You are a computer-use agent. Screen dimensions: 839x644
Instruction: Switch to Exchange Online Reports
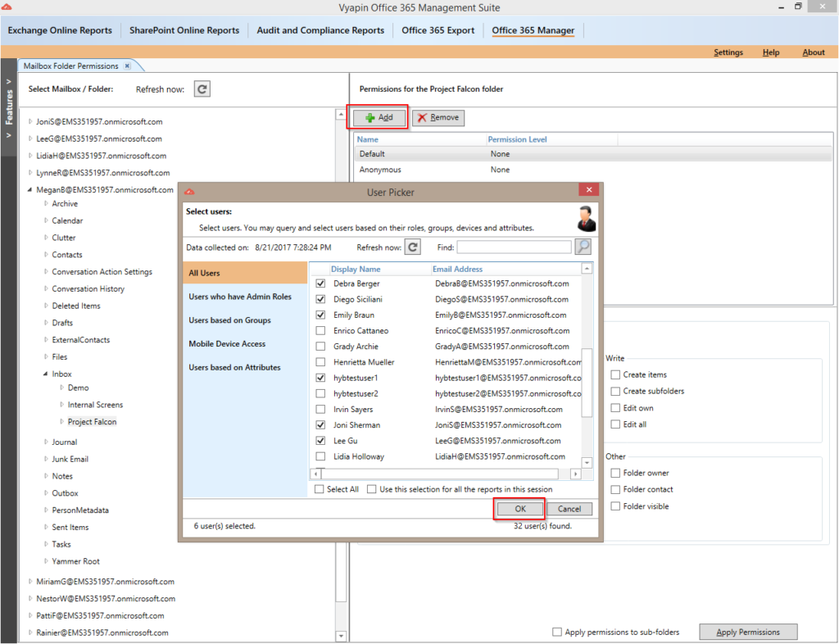coord(60,30)
